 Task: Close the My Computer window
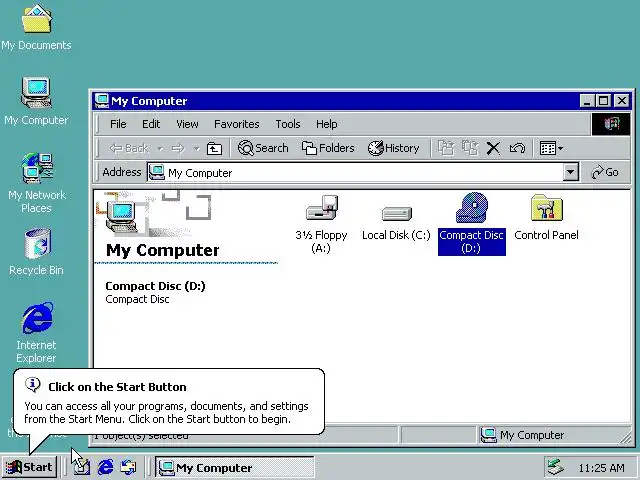pyautogui.click(x=622, y=101)
